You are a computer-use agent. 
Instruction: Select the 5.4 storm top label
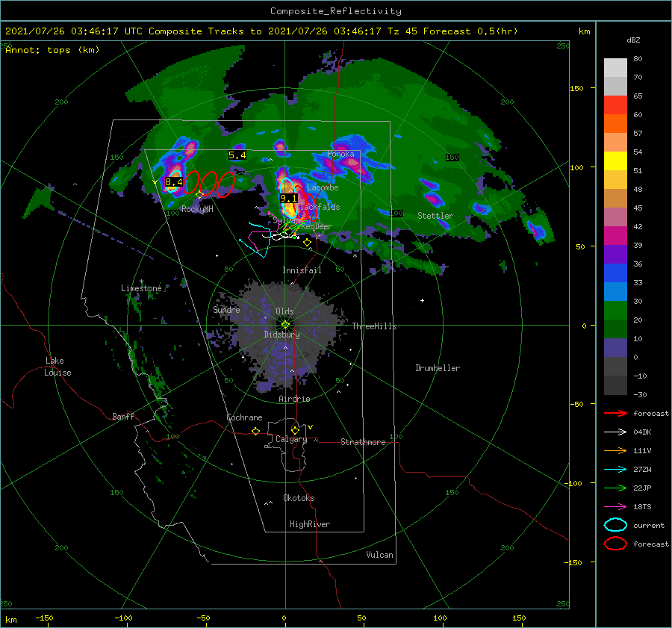tap(237, 155)
